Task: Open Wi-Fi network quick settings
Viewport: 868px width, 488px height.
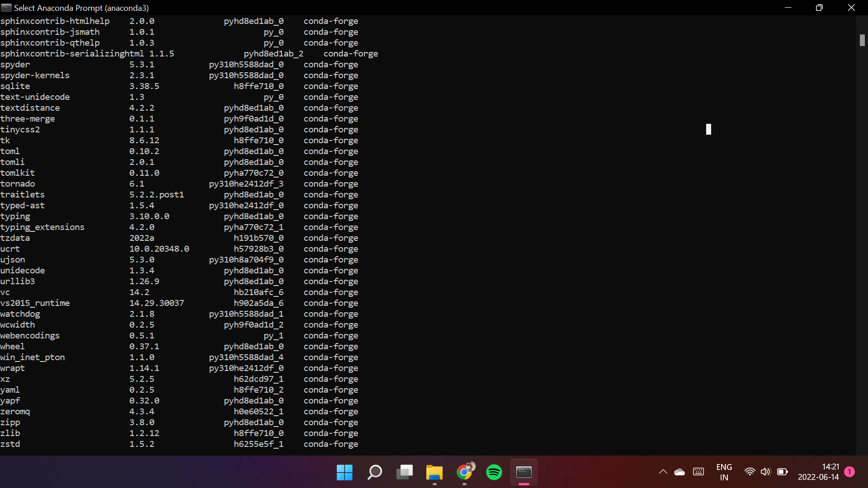Action: click(750, 472)
